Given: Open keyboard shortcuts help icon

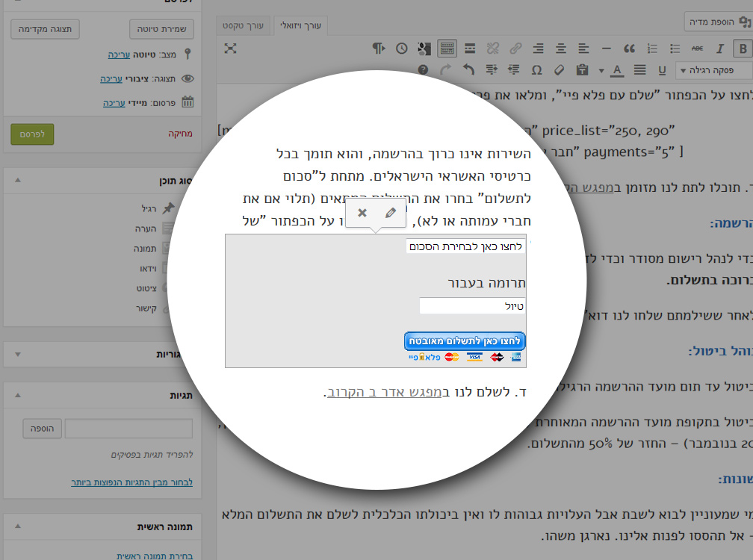Looking at the screenshot, I should tap(423, 70).
